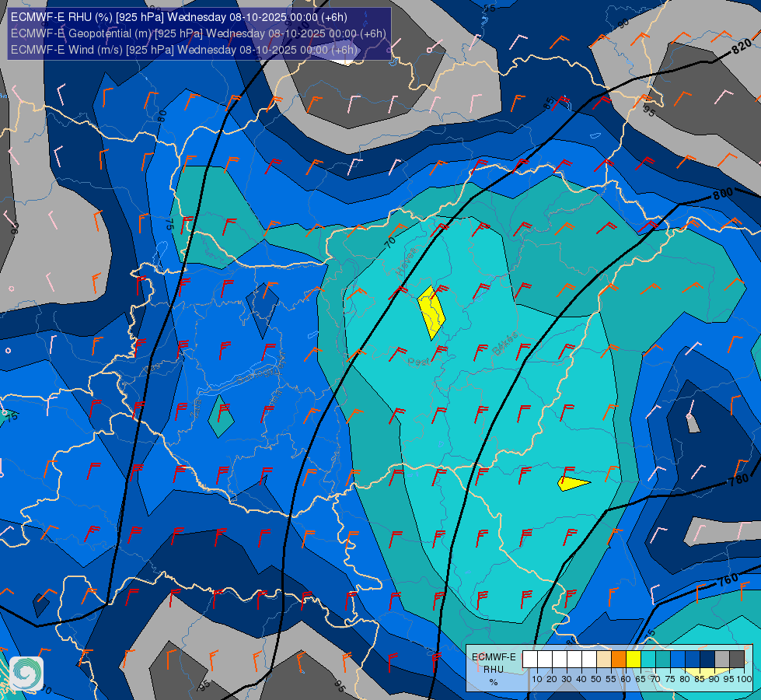Click the small teal diamond polygon
Screen dimensions: 761x700
point(221,416)
